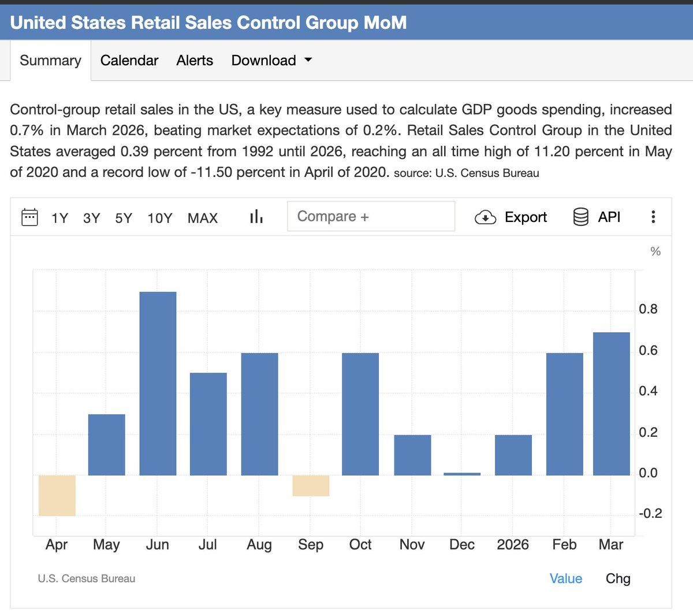Keep chart on Value display mode
The width and height of the screenshot is (693, 616).
click(565, 578)
